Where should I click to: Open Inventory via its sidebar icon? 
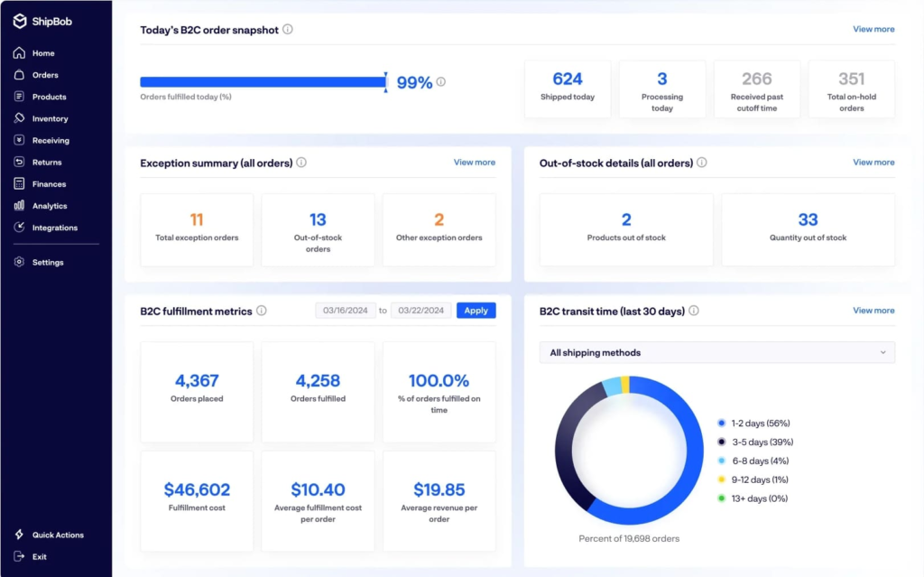coord(19,118)
